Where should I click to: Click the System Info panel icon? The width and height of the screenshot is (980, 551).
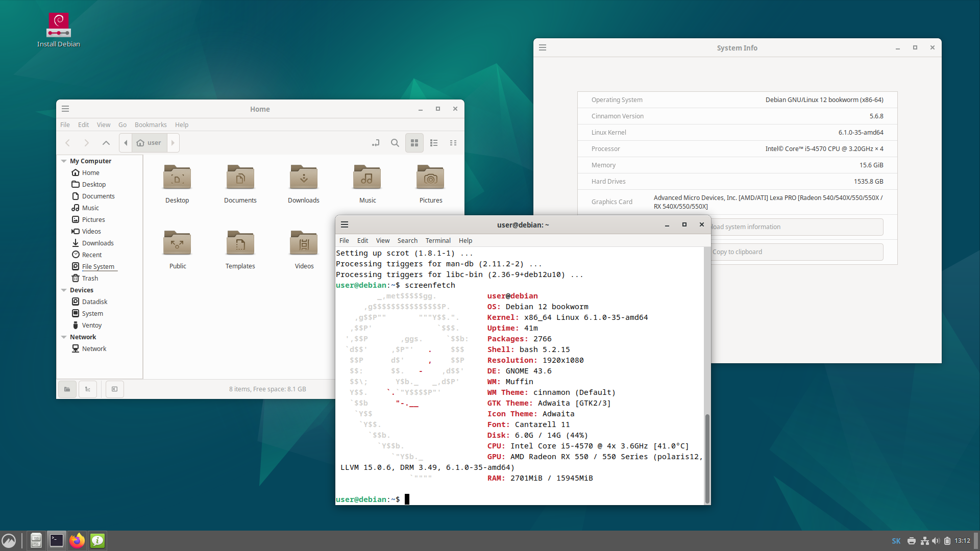click(x=97, y=541)
